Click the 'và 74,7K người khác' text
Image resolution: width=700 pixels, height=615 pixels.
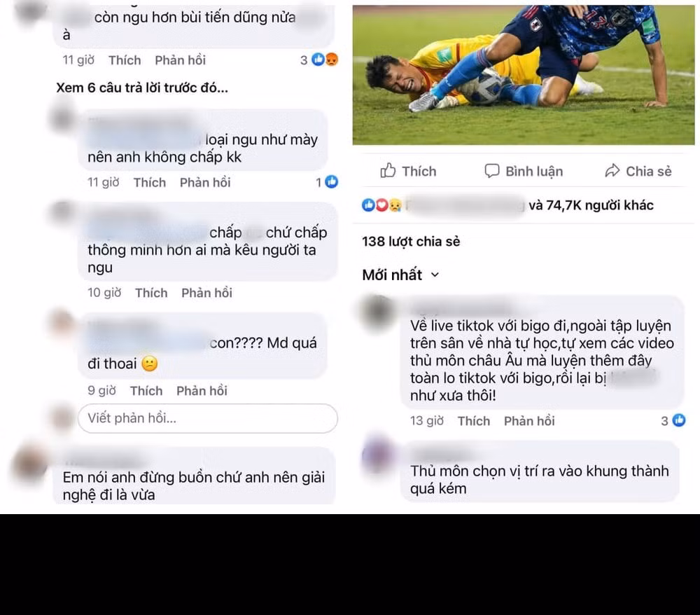(x=591, y=205)
